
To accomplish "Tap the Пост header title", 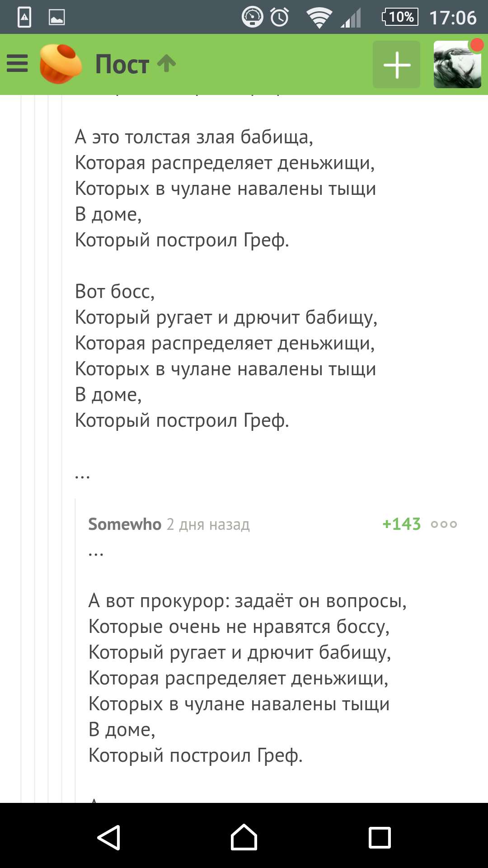I will [x=122, y=64].
